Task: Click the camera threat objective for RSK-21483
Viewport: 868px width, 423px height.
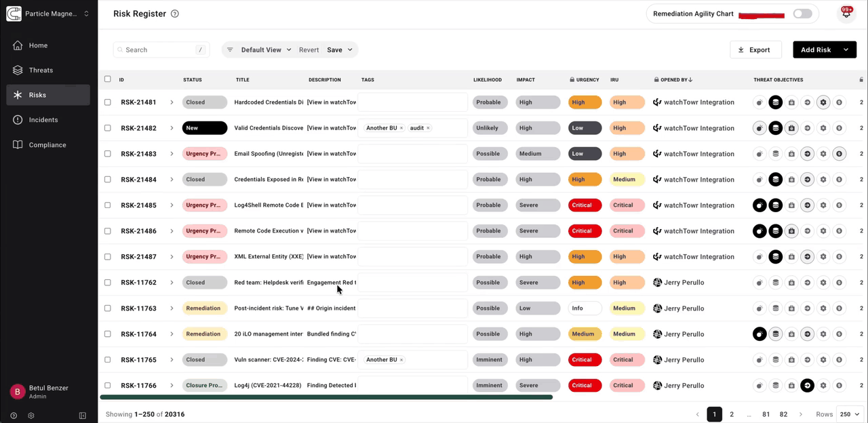Action: [x=791, y=154]
